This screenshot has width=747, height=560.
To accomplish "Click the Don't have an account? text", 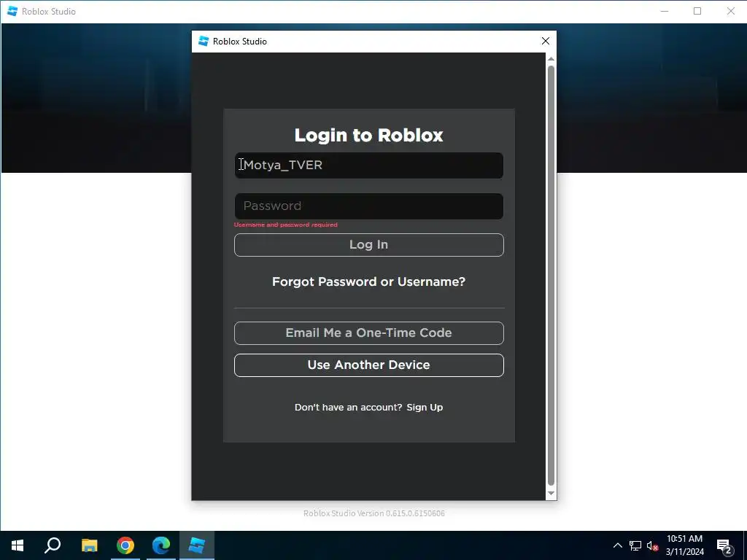I will coord(348,407).
